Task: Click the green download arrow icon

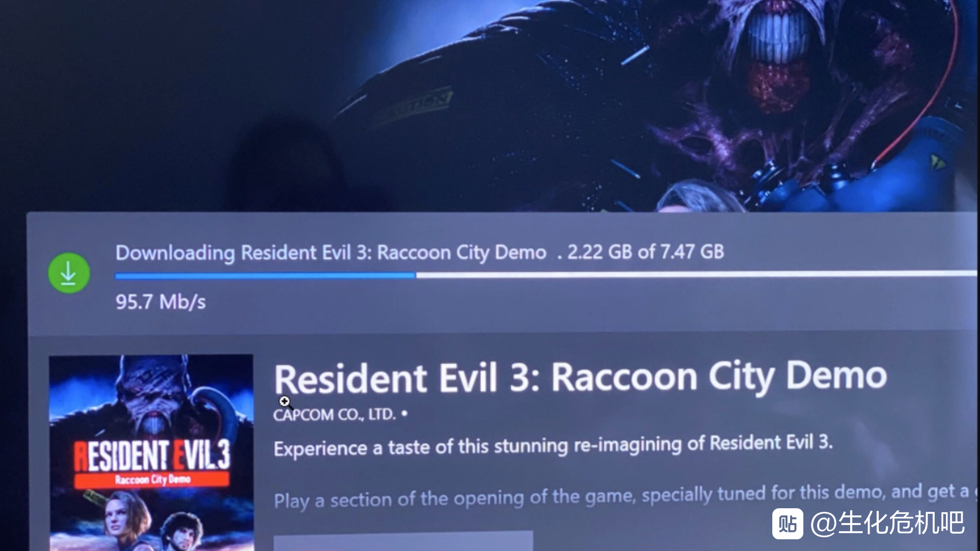Action: pyautogui.click(x=69, y=273)
